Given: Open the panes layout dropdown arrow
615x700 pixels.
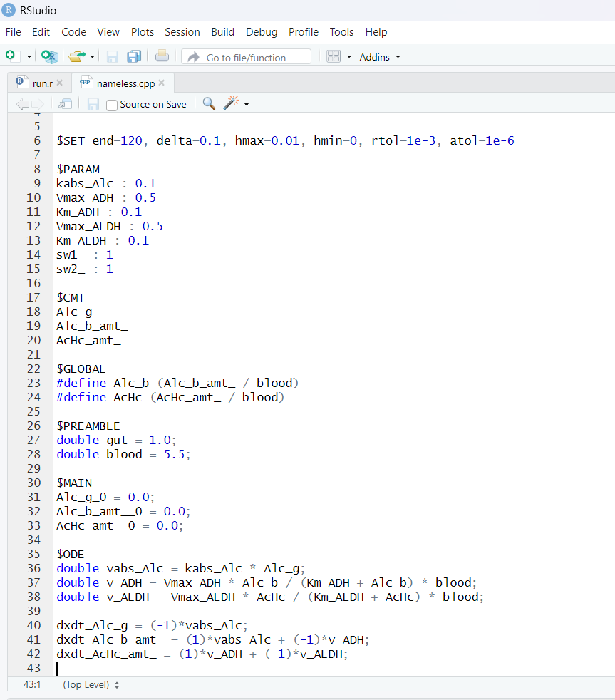Looking at the screenshot, I should click(349, 57).
